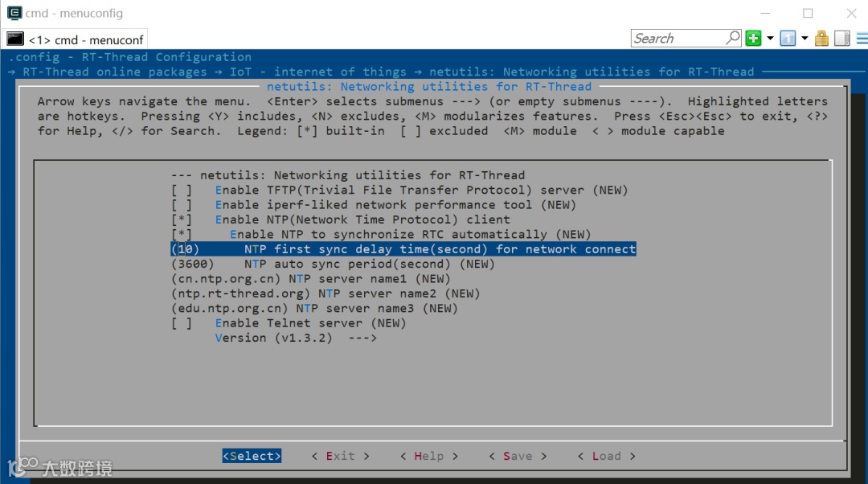Image resolution: width=868 pixels, height=484 pixels.
Task: Toggle Enable NTP client checkbox
Action: pos(182,219)
